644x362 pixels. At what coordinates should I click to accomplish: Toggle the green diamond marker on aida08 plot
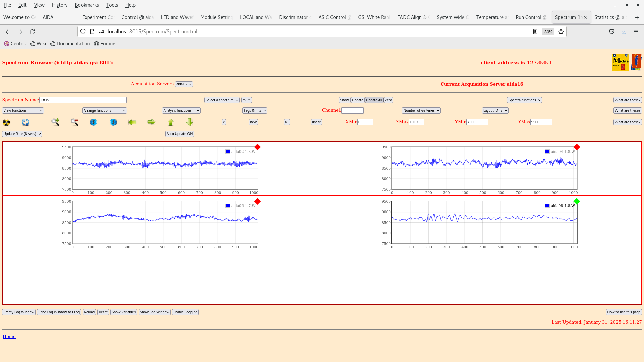(577, 201)
